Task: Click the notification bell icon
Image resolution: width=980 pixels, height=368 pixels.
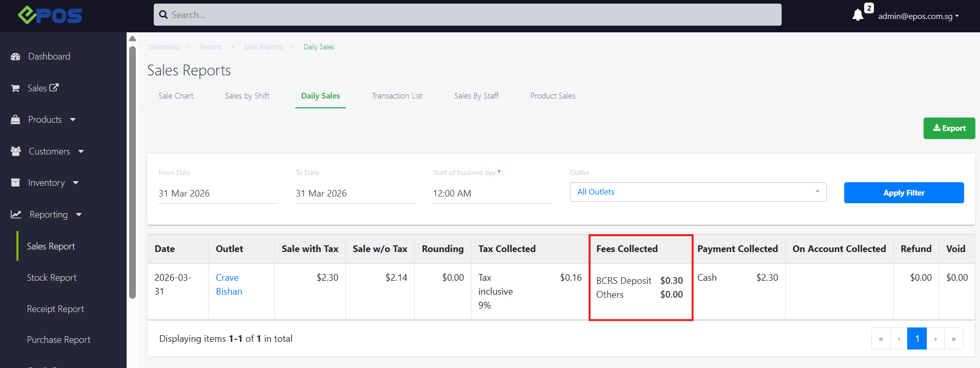Action: 857,15
